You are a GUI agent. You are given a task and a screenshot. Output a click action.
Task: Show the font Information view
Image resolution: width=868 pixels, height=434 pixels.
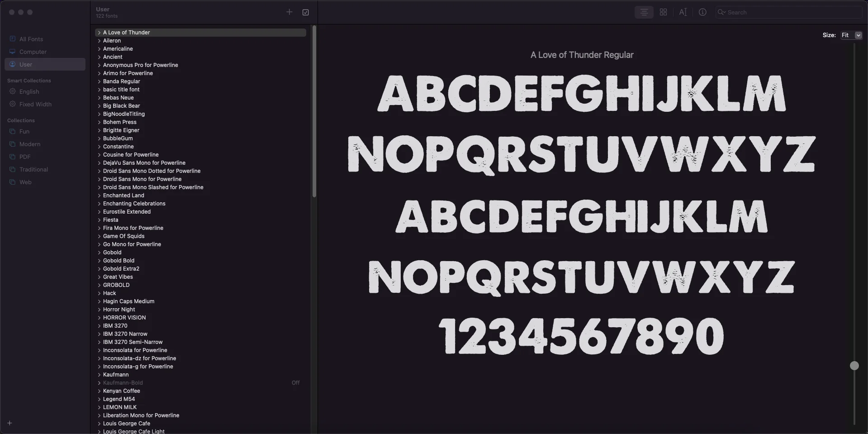[x=702, y=12]
